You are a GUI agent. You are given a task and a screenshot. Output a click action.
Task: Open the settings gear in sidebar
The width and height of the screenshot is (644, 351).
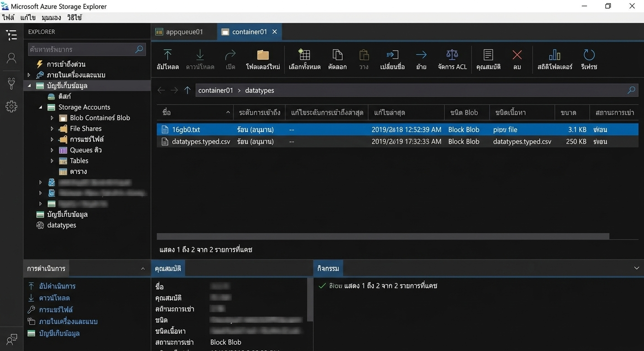coord(11,106)
